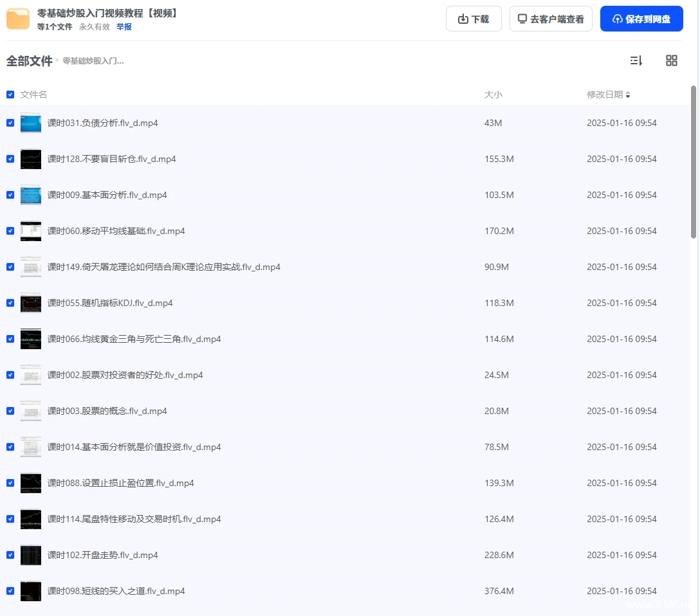Open thumbnail of 课时009.基本面分析 video
This screenshot has width=700, height=616.
coord(31,195)
